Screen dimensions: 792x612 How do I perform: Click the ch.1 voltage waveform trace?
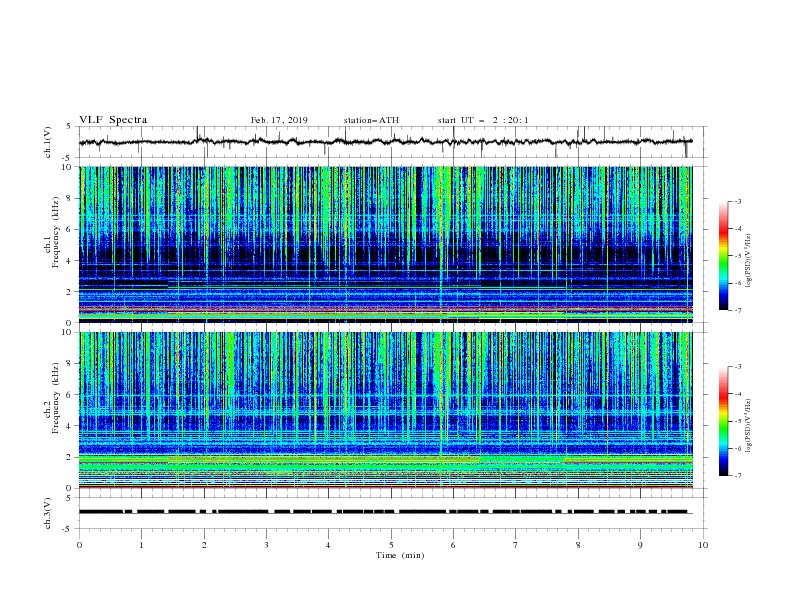coord(385,142)
